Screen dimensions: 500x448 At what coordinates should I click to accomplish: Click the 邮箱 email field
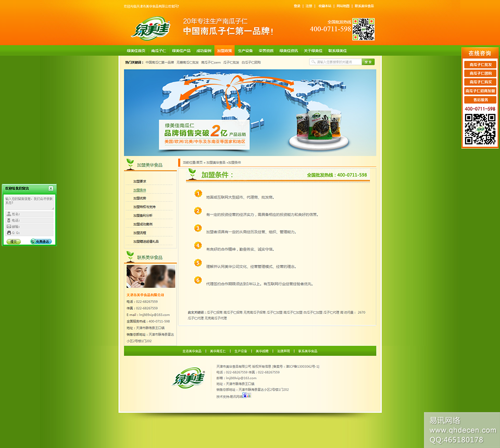[29, 226]
